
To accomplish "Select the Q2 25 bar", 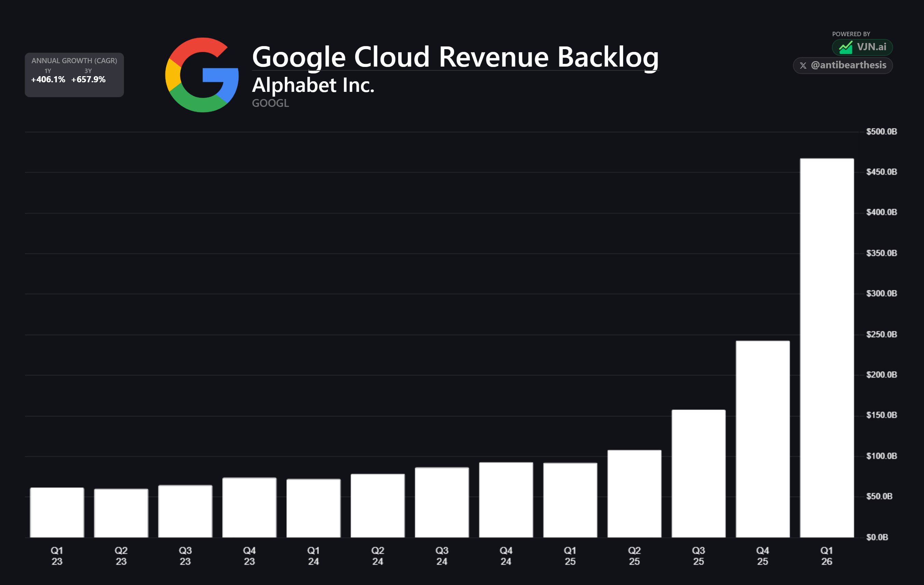I will click(634, 493).
